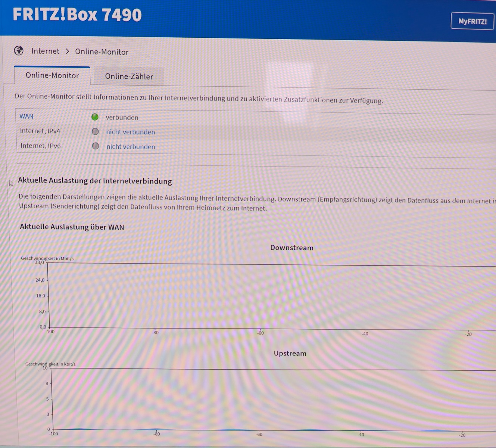The height and width of the screenshot is (448, 496).
Task: Click the gray status dot for Internet, IPv4
Action: pos(95,131)
